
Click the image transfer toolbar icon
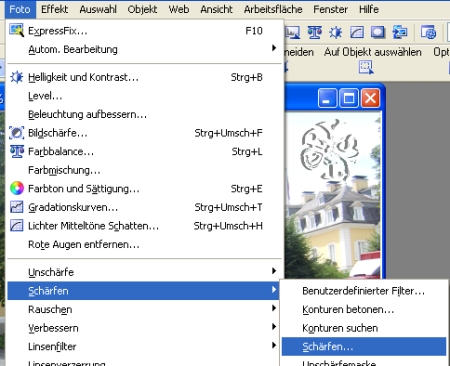tap(400, 32)
